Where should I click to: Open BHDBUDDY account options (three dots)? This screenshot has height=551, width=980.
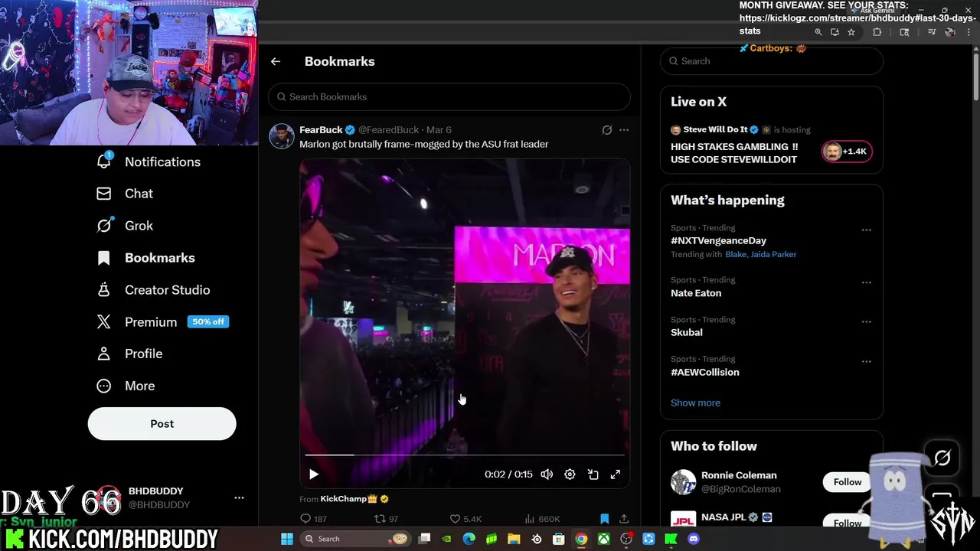[239, 497]
